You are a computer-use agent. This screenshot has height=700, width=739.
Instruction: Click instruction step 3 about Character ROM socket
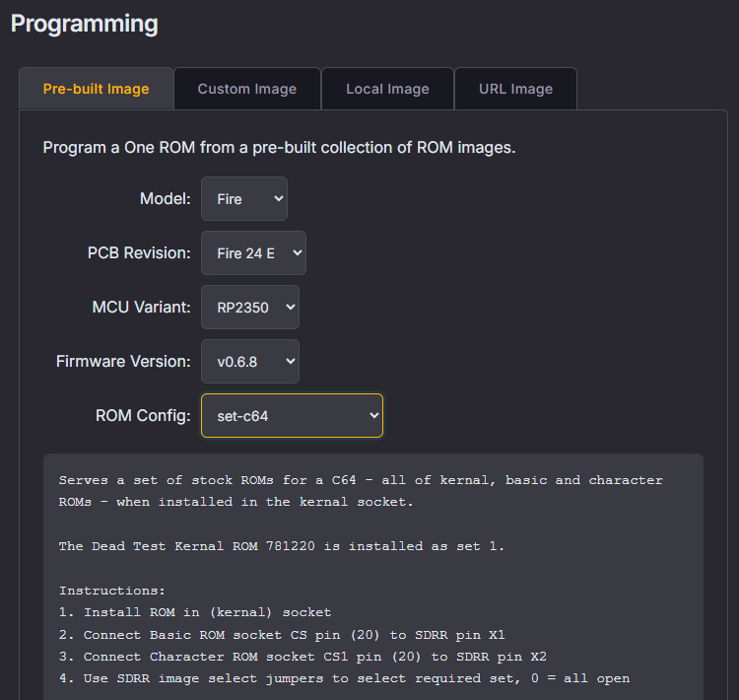302,657
